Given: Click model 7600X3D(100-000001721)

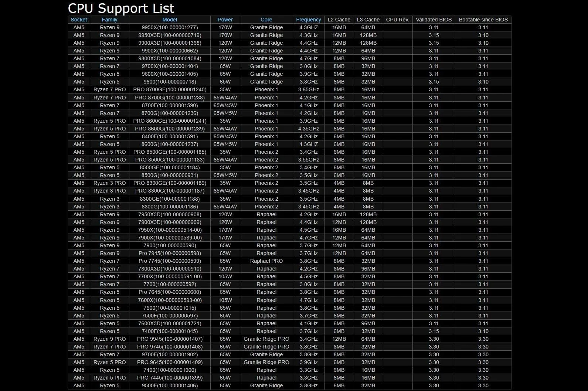Looking at the screenshot, I should coord(170,323).
